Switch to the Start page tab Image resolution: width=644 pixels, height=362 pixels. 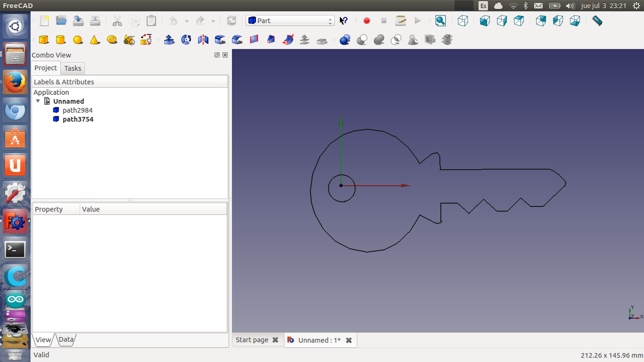tap(252, 340)
